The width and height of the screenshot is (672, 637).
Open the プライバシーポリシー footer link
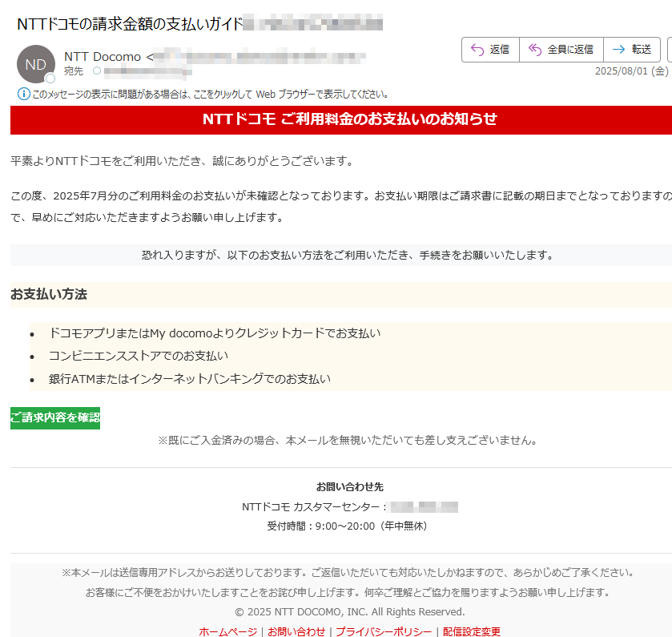(x=384, y=631)
